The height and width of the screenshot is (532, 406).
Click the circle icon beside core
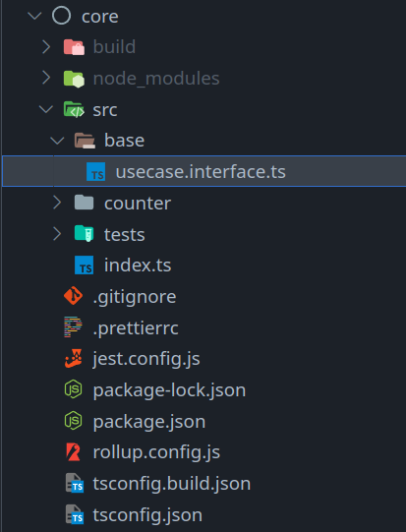pos(61,16)
